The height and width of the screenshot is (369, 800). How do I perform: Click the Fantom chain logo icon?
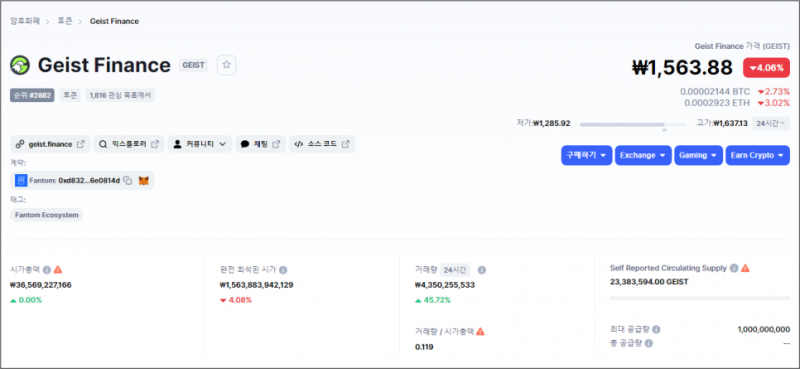[21, 181]
